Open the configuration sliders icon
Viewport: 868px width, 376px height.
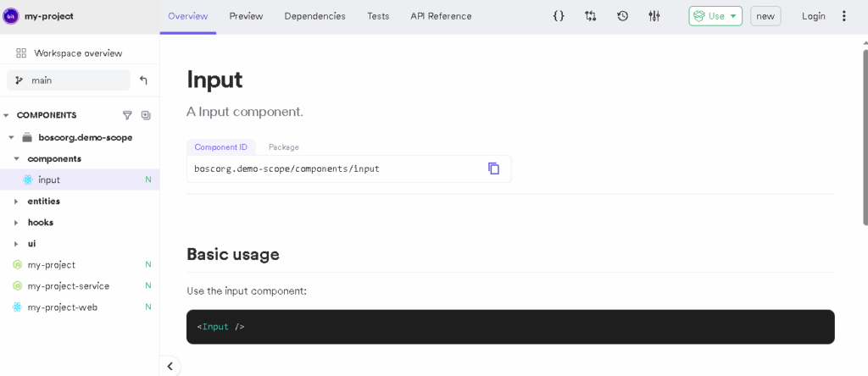(654, 16)
